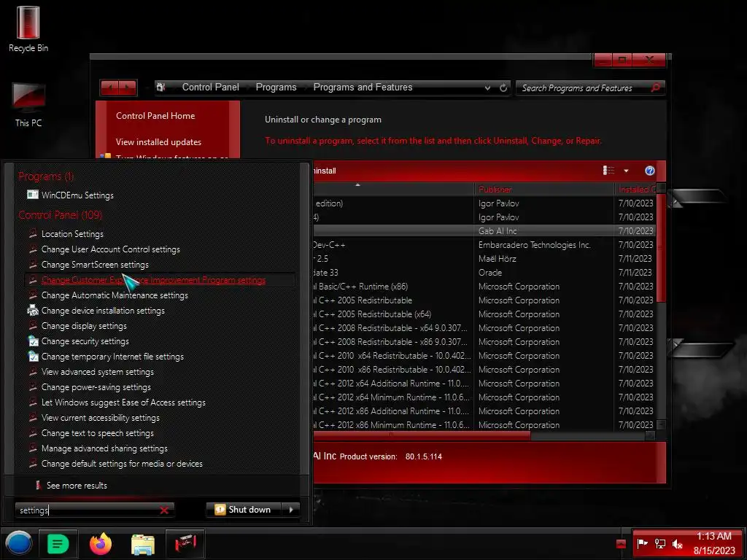This screenshot has width=747, height=560.
Task: Open the network tray icon
Action: tap(659, 543)
